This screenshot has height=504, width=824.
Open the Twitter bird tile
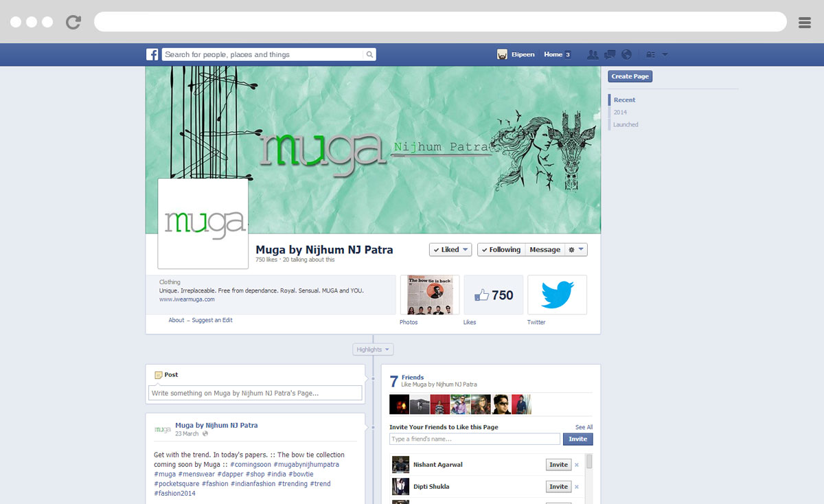click(557, 295)
